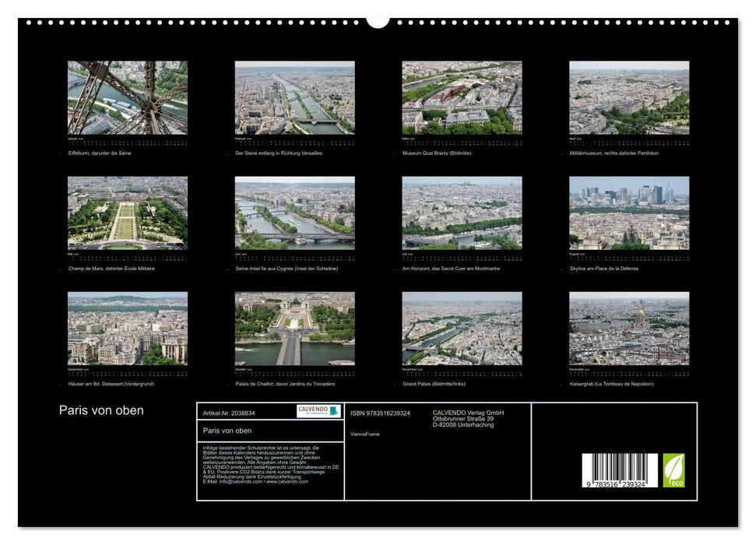Click the red paint-splash mark in the CALVENDO logo

[334, 410]
